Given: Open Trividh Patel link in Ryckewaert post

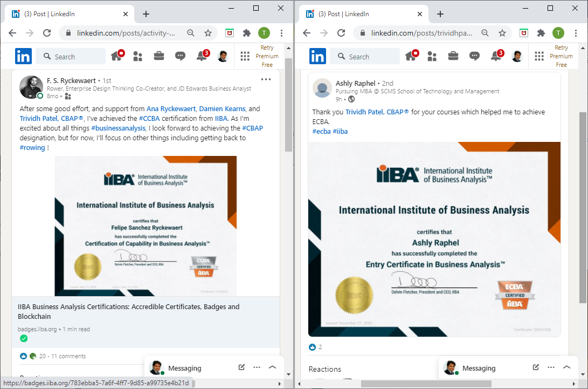Looking at the screenshot, I should (x=51, y=118).
